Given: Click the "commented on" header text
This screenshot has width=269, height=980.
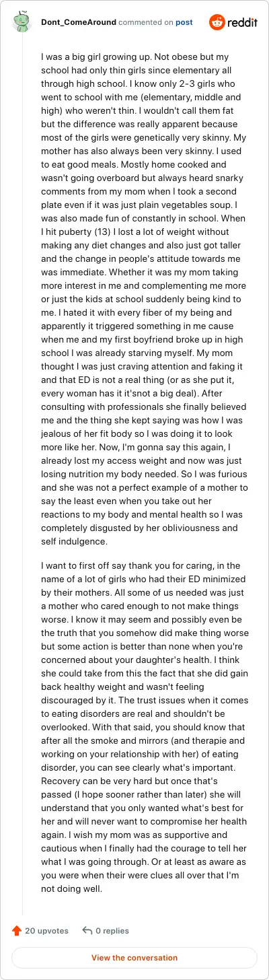Looking at the screenshot, I should coord(145,22).
